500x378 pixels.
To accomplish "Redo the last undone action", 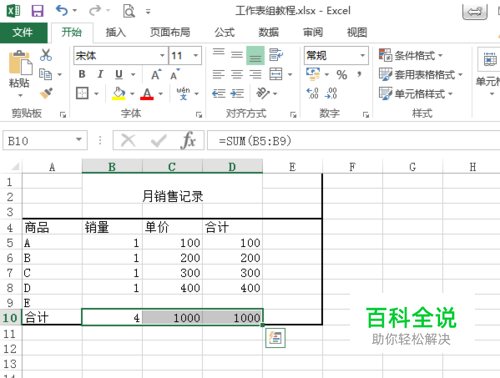I will pos(95,11).
